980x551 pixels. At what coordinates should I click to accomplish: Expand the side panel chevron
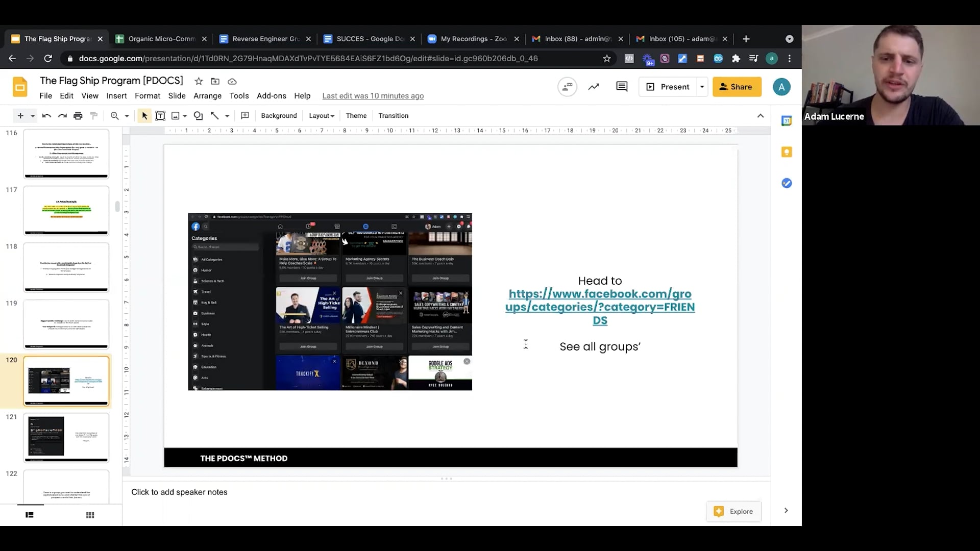tap(786, 511)
